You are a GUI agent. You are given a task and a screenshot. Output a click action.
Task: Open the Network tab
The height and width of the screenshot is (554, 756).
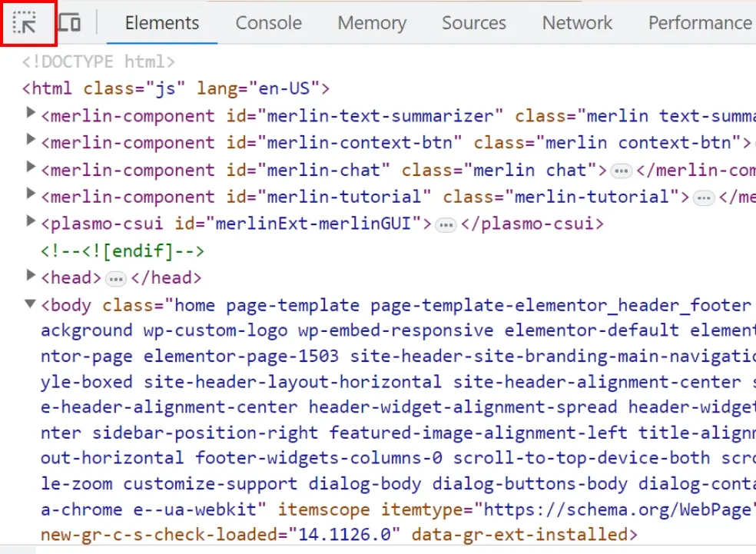(x=577, y=22)
